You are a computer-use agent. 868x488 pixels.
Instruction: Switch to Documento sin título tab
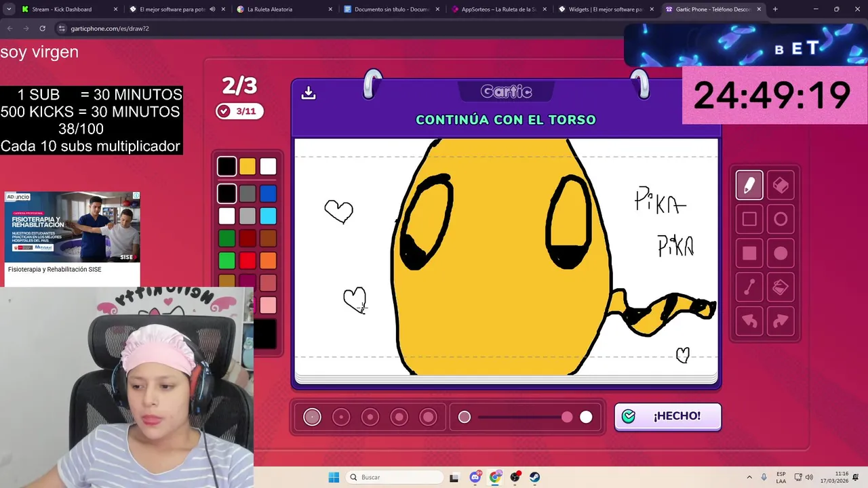click(x=391, y=9)
